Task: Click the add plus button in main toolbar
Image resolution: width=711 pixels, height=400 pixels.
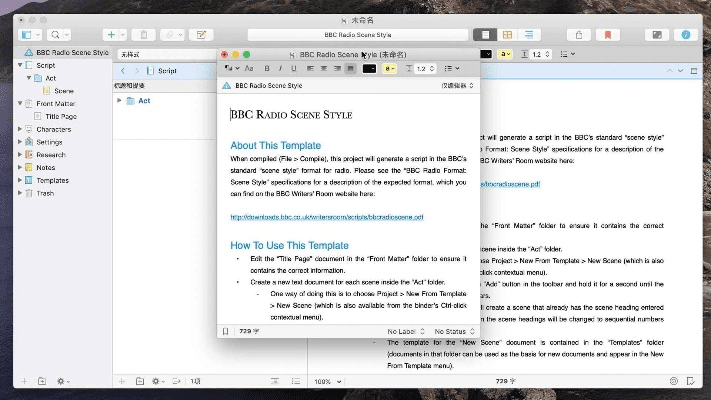Action: [x=110, y=34]
